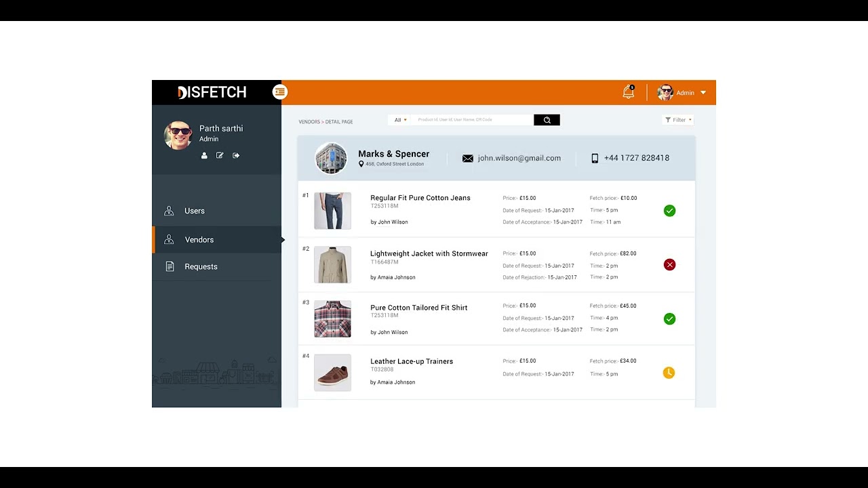Click the search magnifier icon
The image size is (868, 488).
(x=547, y=119)
